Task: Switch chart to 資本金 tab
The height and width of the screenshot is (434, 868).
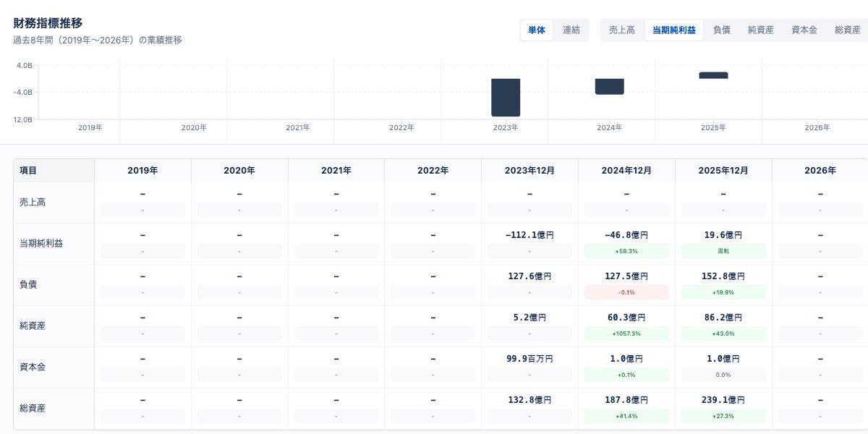Action: [x=804, y=30]
